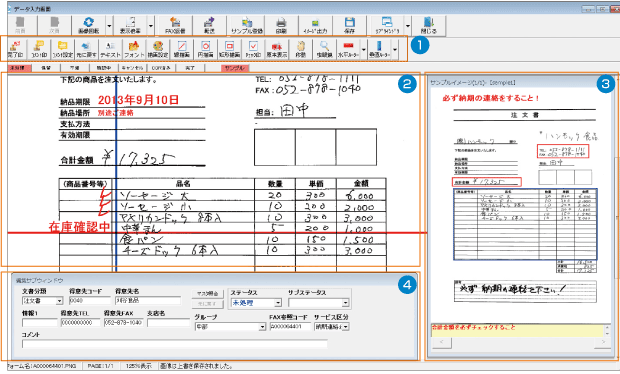Switch to the 不備 status tab
Image resolution: width=620 pixels, height=374 pixels.
coord(74,68)
